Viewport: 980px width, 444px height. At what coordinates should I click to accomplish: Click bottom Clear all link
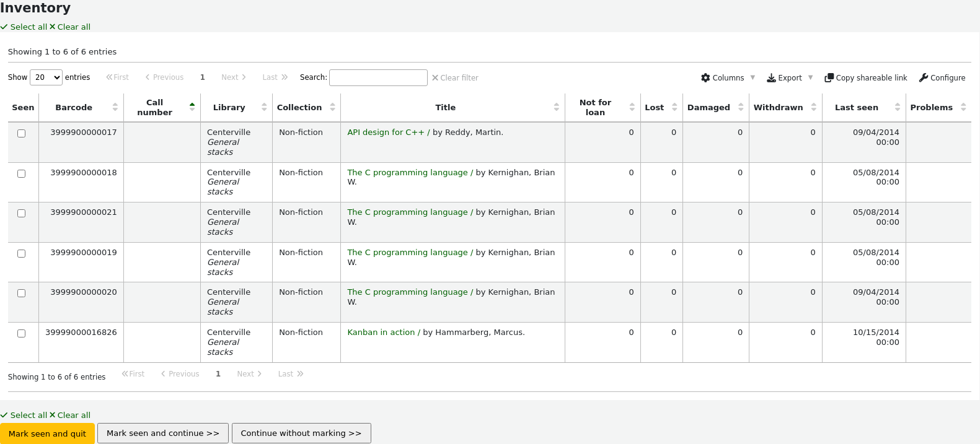pos(70,416)
